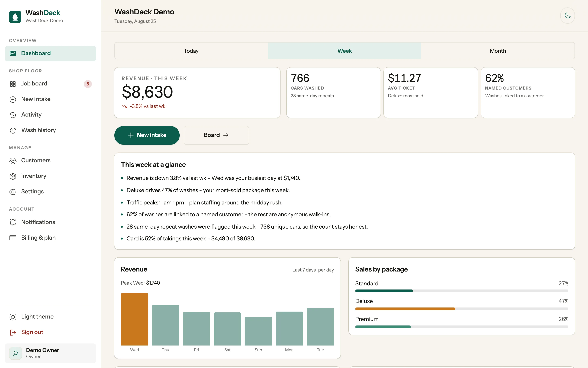
Task: Click Light theme label in sidebar
Action: click(37, 317)
